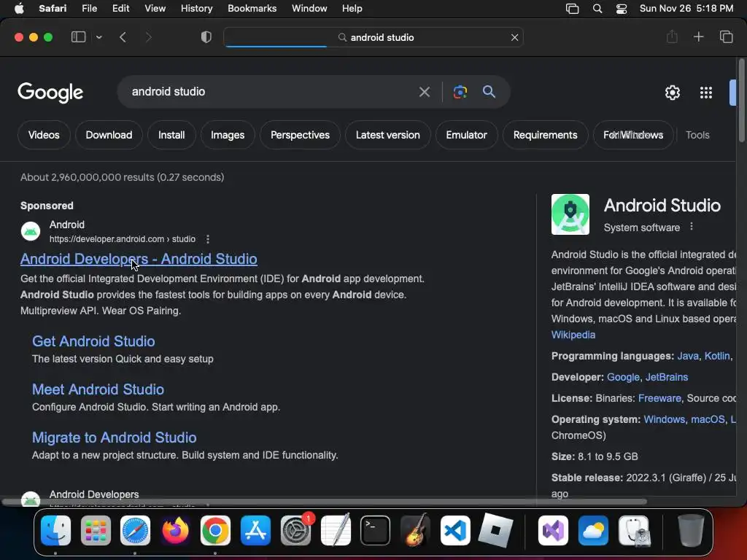Open the Freeware license link
Image resolution: width=747 pixels, height=560 pixels.
click(x=659, y=398)
